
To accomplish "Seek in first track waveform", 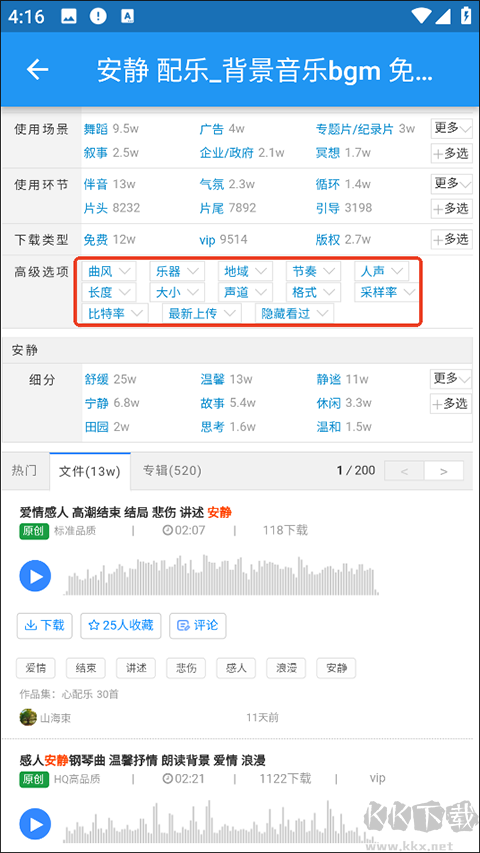I will click(222, 576).
